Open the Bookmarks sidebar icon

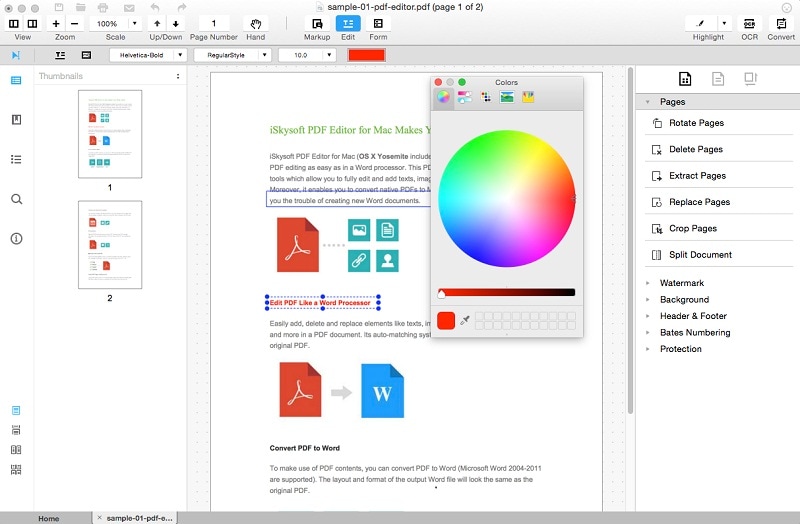[x=16, y=119]
